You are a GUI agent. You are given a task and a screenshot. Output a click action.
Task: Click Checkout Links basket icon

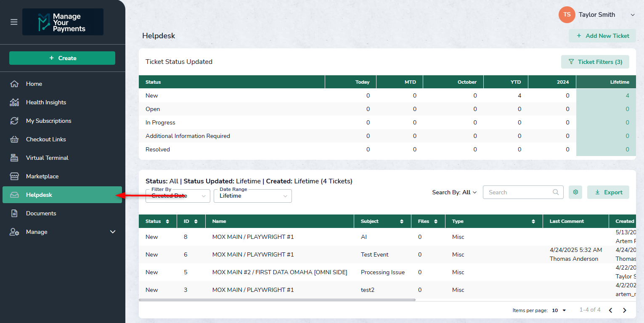(14, 139)
